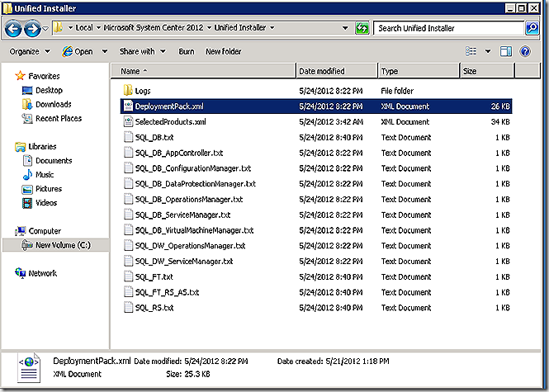
Task: Focus the Search Unified Installer field
Action: (449, 28)
